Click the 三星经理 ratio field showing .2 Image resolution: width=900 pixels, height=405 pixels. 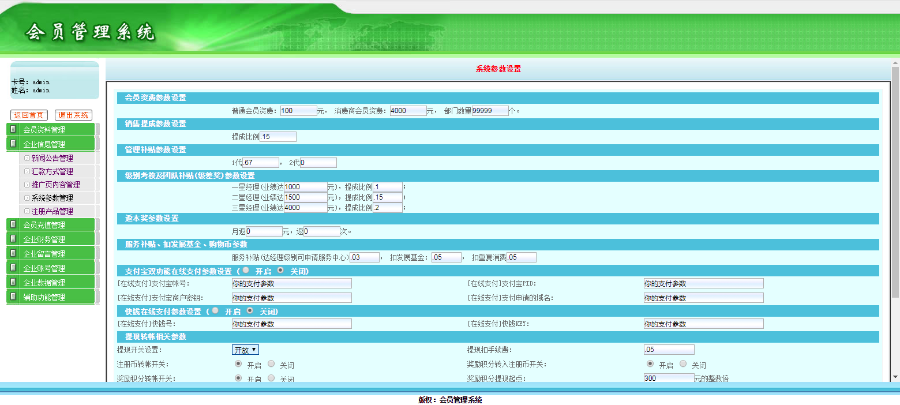point(388,208)
